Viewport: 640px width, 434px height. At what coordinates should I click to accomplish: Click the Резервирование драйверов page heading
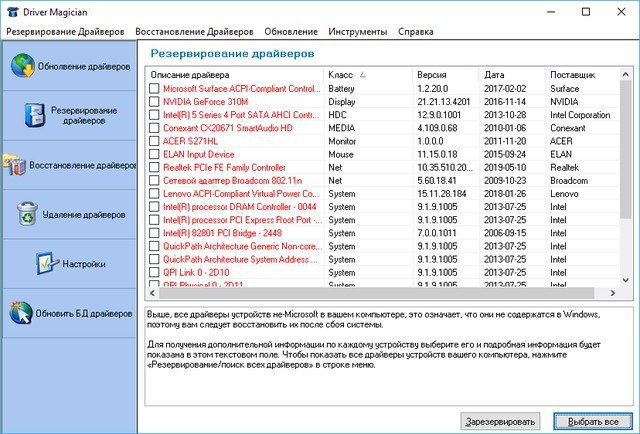pyautogui.click(x=232, y=53)
